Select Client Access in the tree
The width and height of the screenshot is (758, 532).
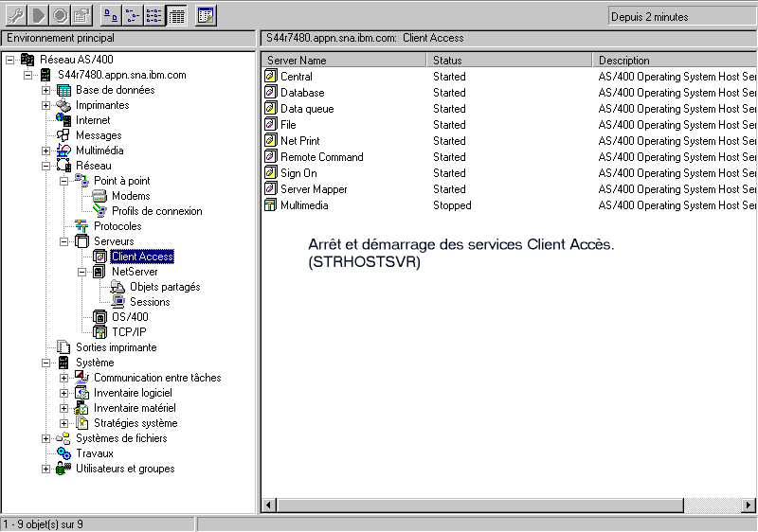click(x=142, y=257)
